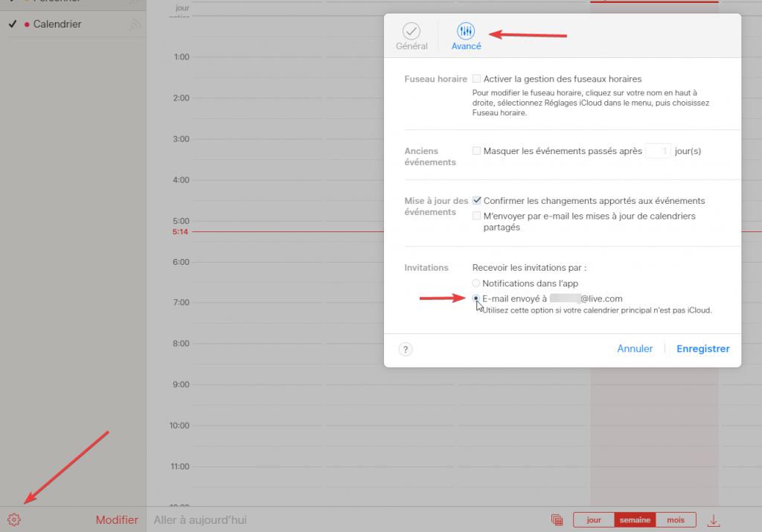The width and height of the screenshot is (762, 532).
Task: Click the Général checkmark icon
Action: click(412, 31)
